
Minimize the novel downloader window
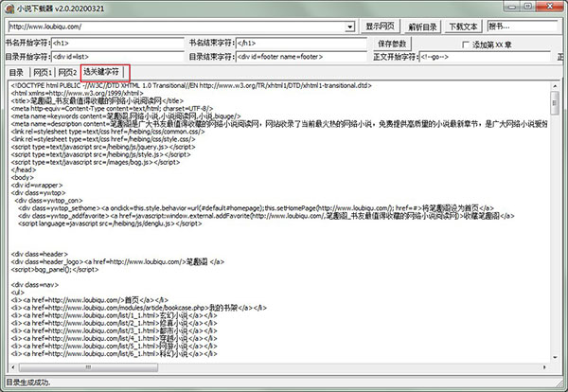pos(512,7)
